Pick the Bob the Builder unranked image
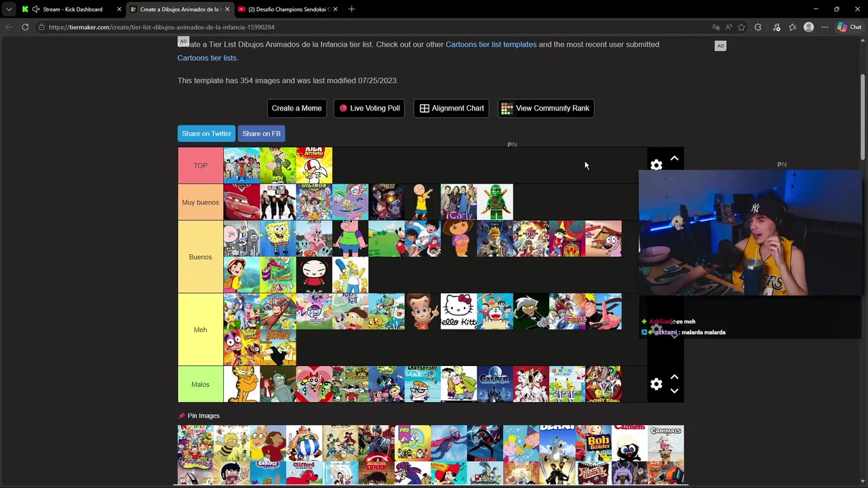The image size is (868, 488). click(593, 443)
